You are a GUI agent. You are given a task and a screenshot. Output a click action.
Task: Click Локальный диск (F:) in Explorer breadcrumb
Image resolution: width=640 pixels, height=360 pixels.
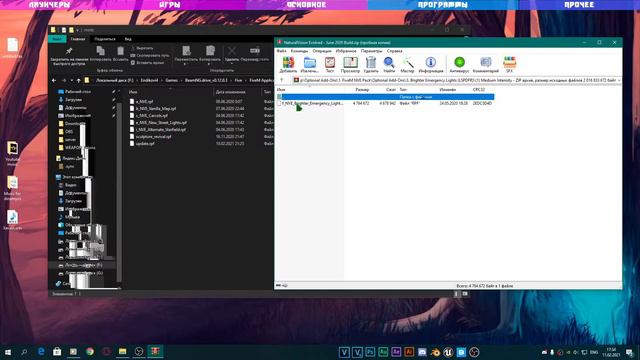[x=114, y=80]
